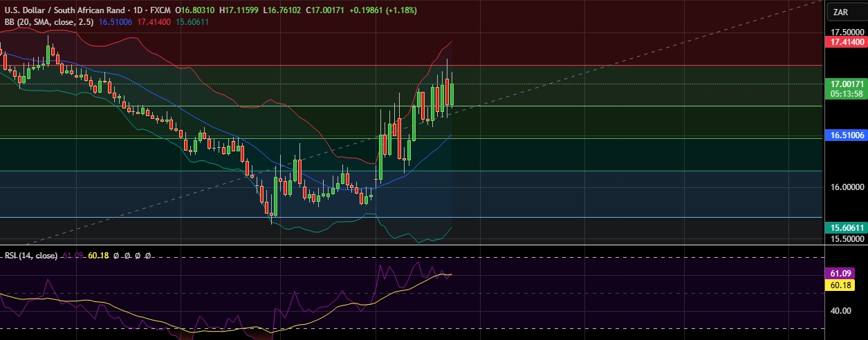The width and height of the screenshot is (868, 340).
Task: Click the red 17.41400 price axis tag
Action: pos(847,42)
